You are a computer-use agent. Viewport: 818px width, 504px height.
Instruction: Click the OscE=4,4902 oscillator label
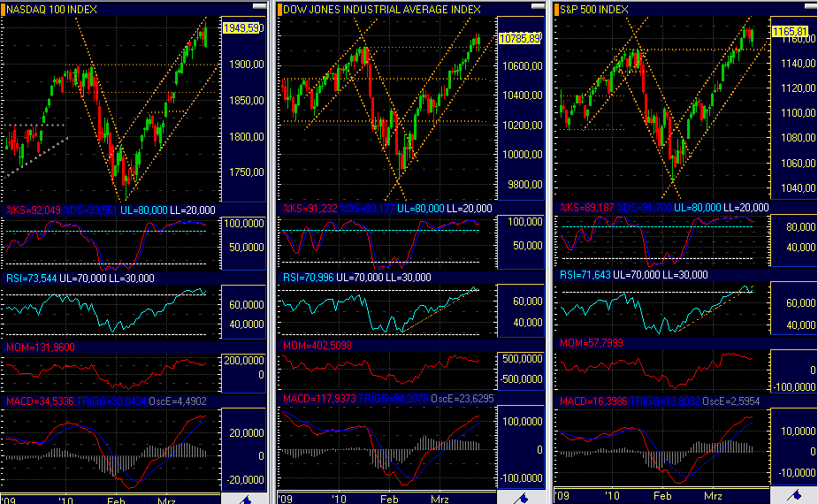coord(178,401)
